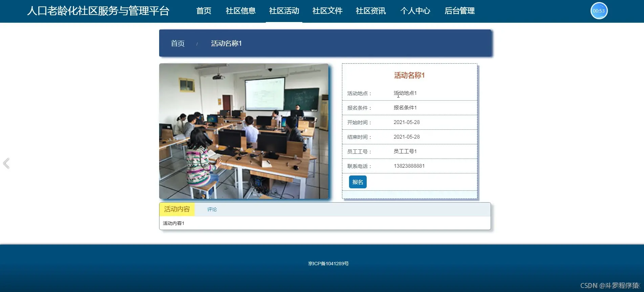
Task: Click the left arrow chevron at screen edge
Action: (6, 163)
